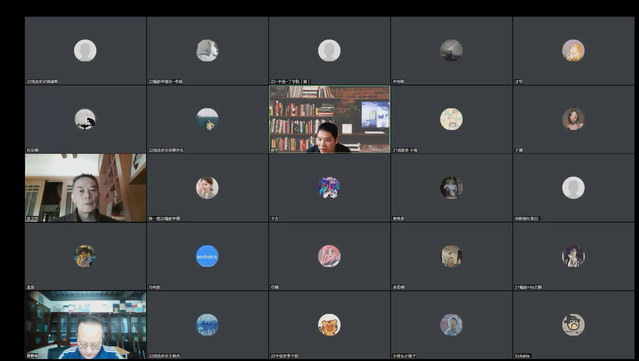Click the video tile of man in blue striped jacket

(x=86, y=325)
